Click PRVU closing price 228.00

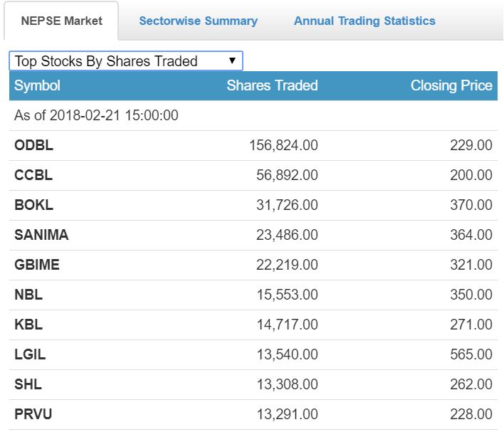click(471, 414)
